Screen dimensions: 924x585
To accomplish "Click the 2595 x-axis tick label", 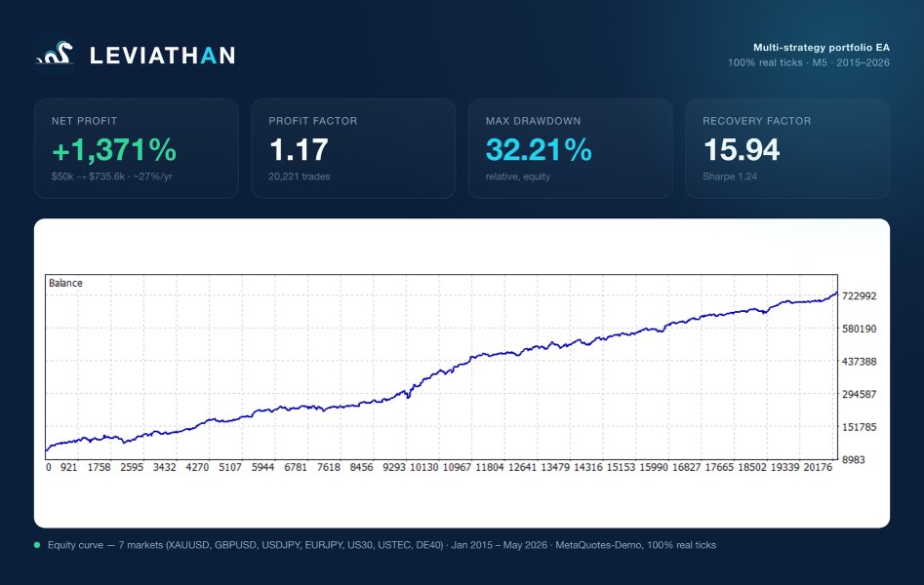I will point(132,467).
